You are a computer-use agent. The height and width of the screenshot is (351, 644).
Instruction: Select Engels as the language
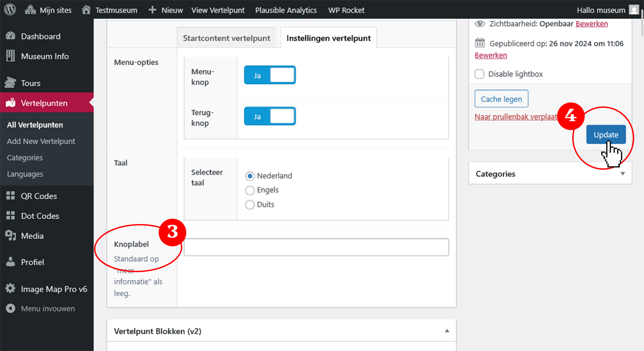coord(250,190)
